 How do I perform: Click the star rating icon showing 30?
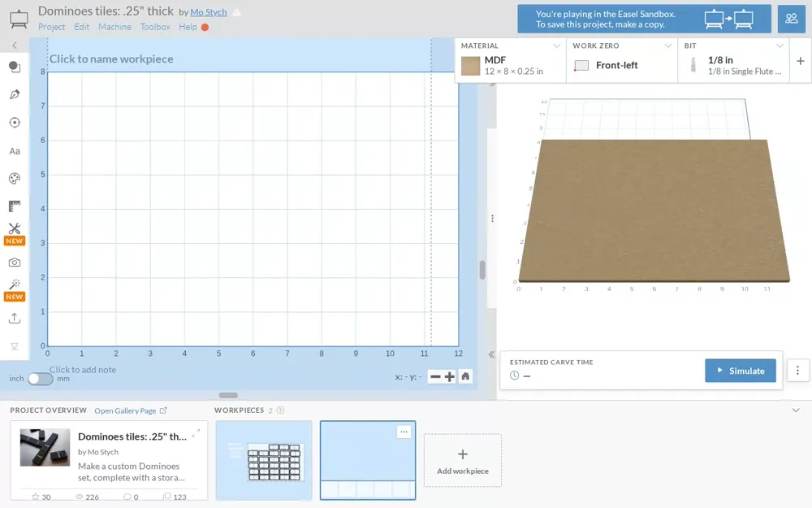(x=35, y=497)
